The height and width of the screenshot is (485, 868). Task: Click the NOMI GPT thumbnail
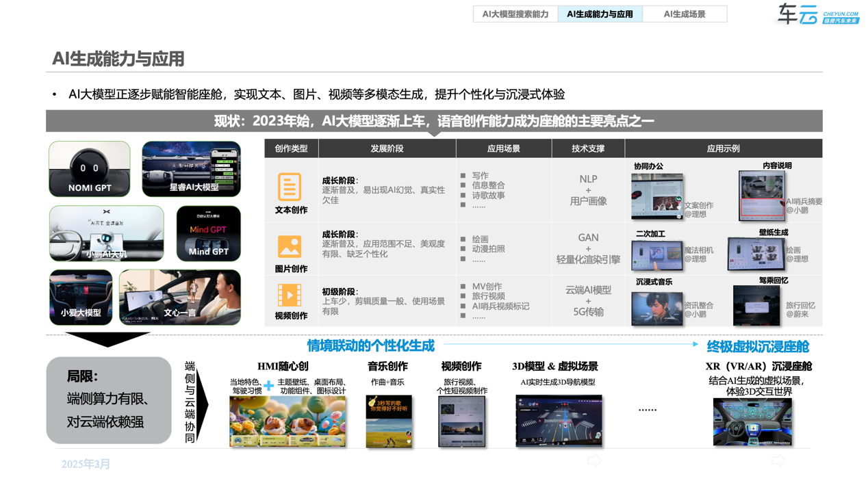(x=90, y=169)
